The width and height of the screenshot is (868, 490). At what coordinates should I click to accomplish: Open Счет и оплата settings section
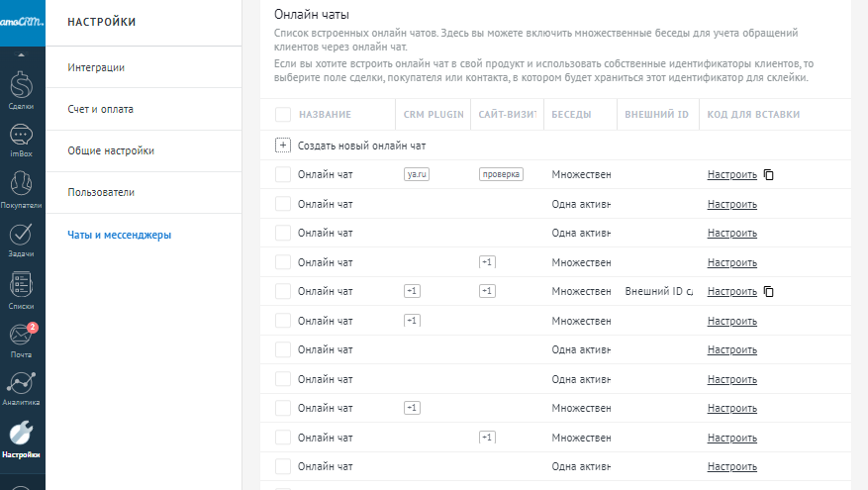coord(100,109)
